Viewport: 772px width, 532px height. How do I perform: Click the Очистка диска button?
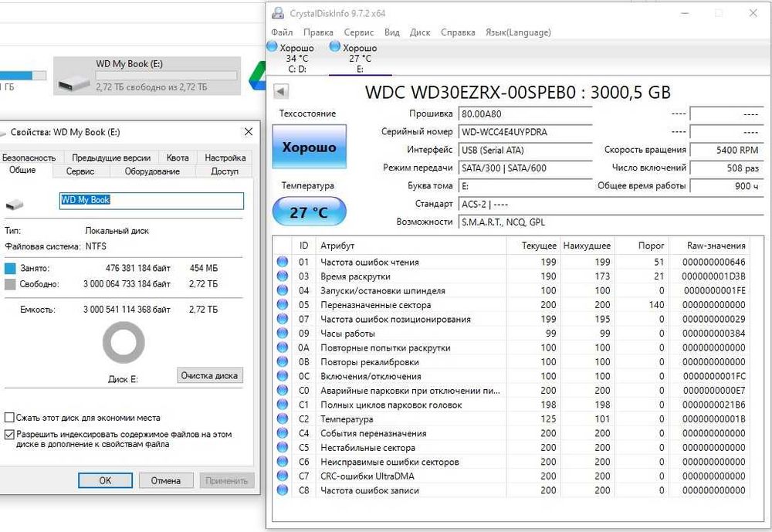click(210, 375)
